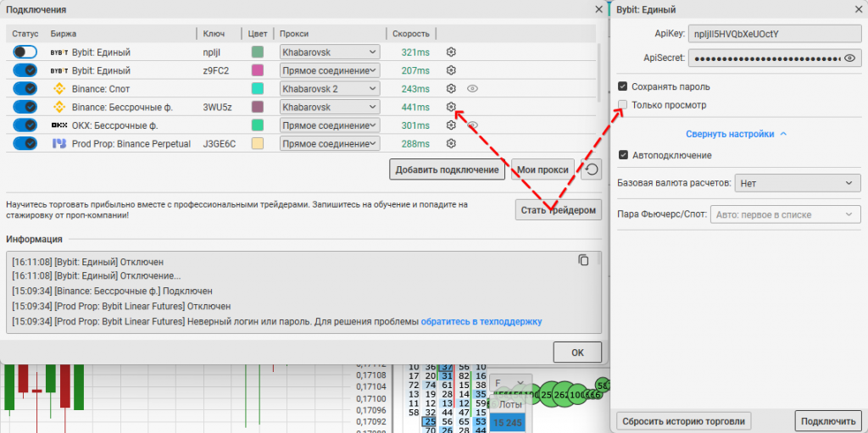Copy log with the clipboard icon
868x433 pixels.
[583, 260]
